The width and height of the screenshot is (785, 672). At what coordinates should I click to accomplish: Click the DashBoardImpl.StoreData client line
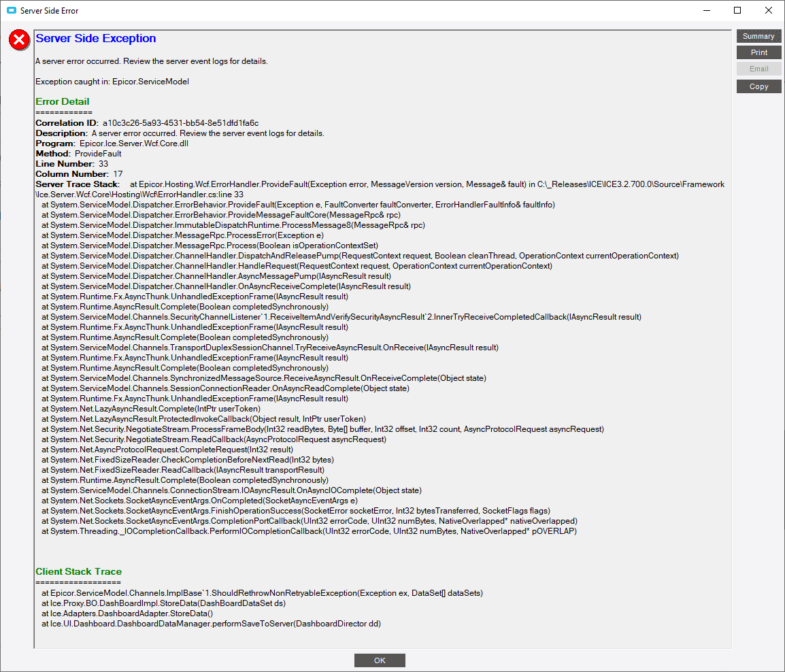point(164,603)
